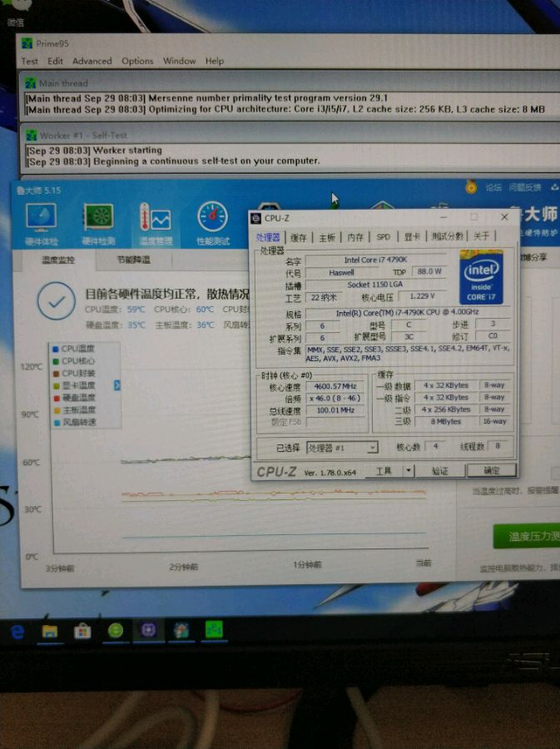The height and width of the screenshot is (749, 560).
Task: Click the round checkmark status icon in Lu Master
Action: (x=57, y=301)
